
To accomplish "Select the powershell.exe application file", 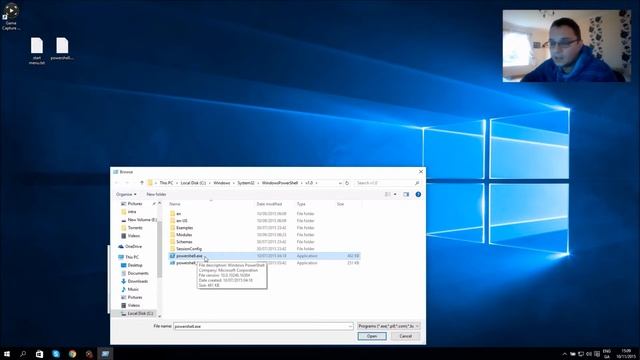I will [264, 256].
